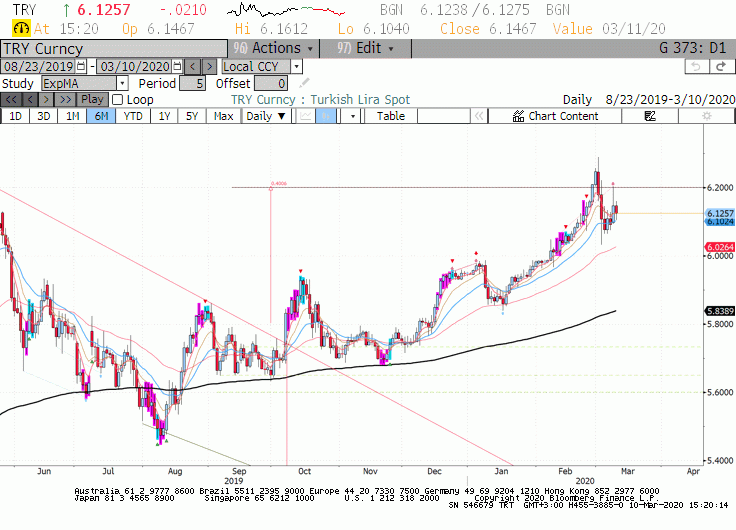Expand chart type dropdown arrow

coord(352,116)
